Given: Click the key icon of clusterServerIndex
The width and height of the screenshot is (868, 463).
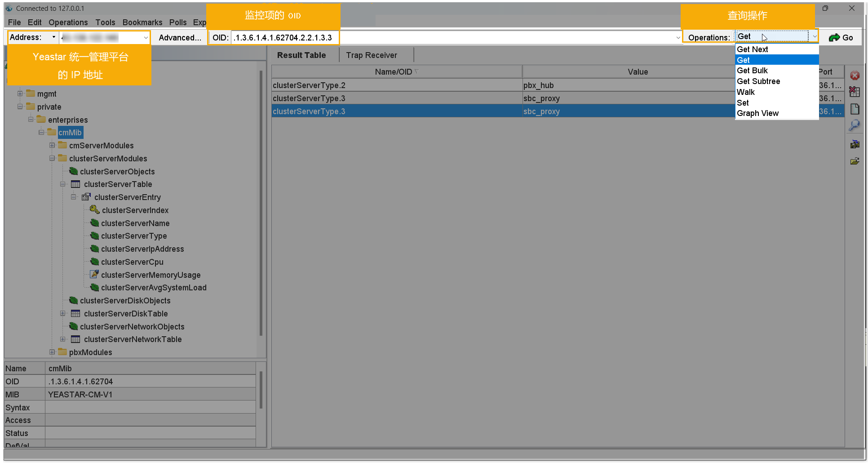Looking at the screenshot, I should [x=94, y=210].
